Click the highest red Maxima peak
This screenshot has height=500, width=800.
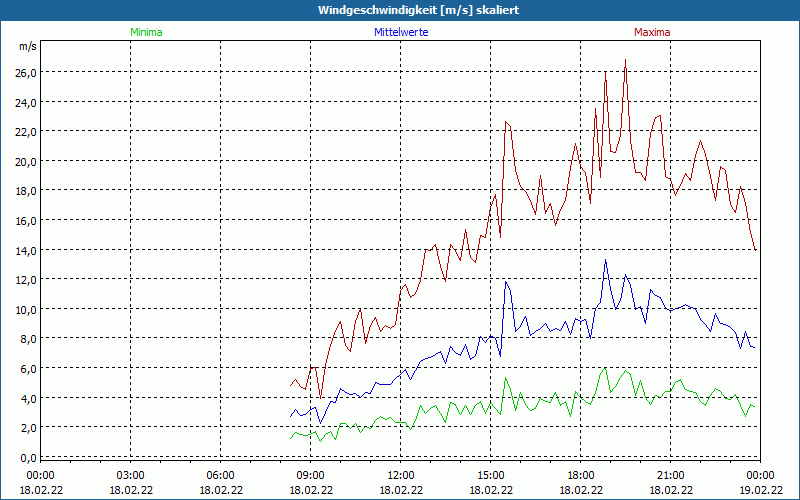tap(626, 60)
